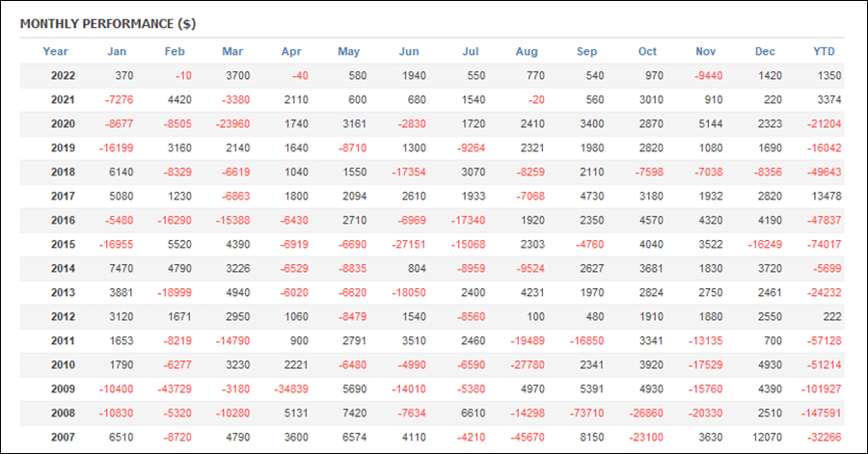Click the Feb column header
The image size is (868, 454).
pos(175,51)
